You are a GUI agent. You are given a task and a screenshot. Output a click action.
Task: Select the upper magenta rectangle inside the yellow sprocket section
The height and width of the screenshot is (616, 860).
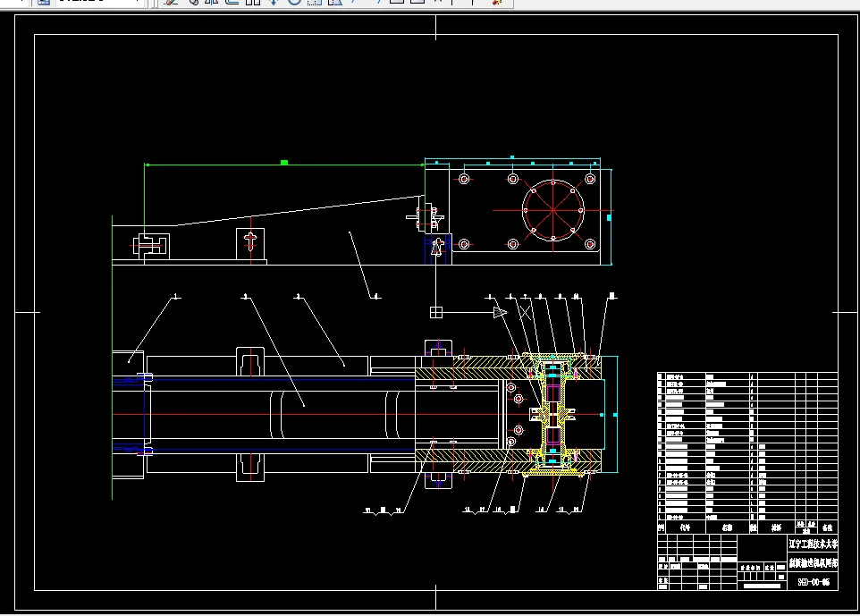[552, 393]
